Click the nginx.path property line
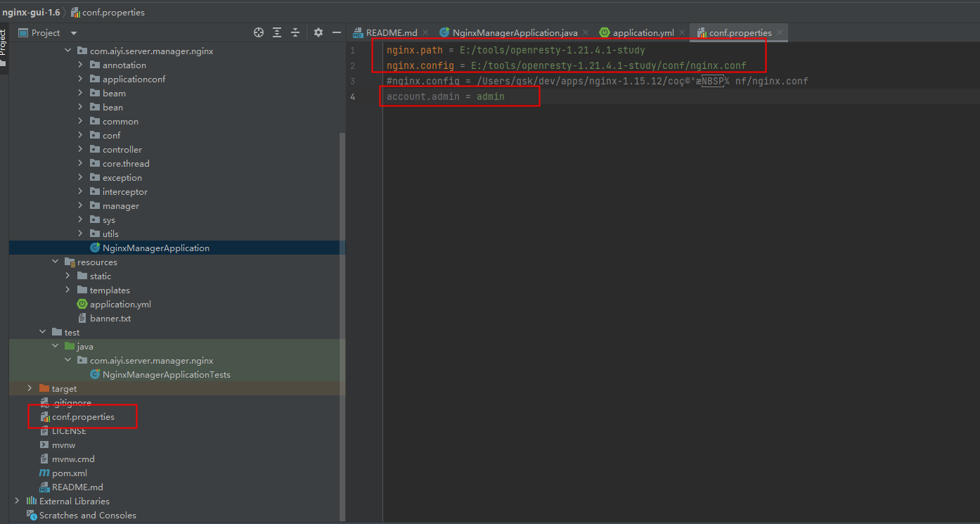The height and width of the screenshot is (524, 980). click(x=515, y=51)
